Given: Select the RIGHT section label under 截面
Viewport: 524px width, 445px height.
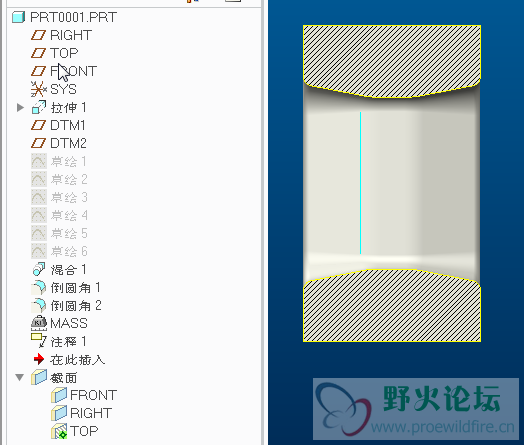Looking at the screenshot, I should [x=91, y=413].
